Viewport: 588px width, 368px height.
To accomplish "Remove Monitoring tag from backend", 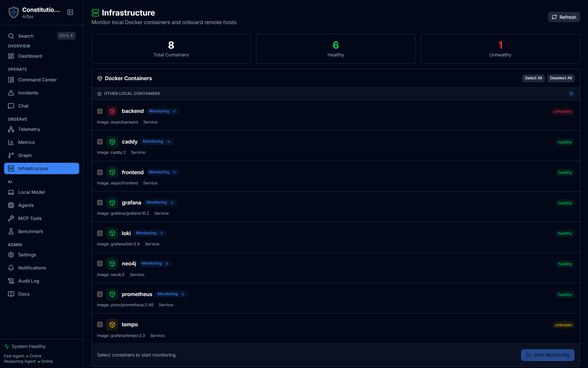I will [x=174, y=111].
